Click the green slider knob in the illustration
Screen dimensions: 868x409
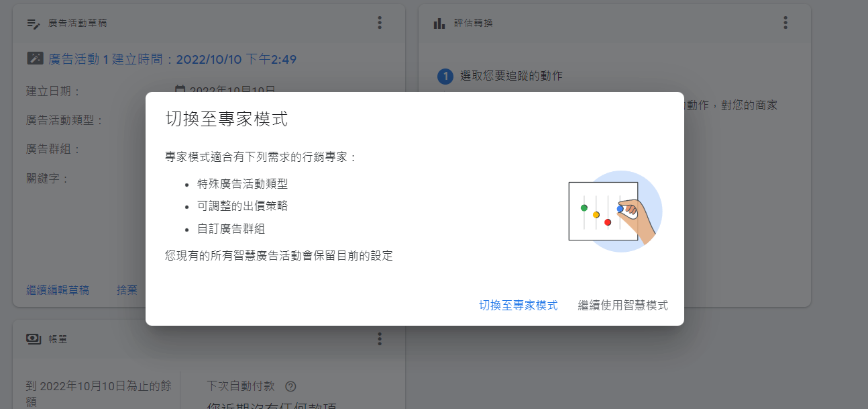point(584,208)
